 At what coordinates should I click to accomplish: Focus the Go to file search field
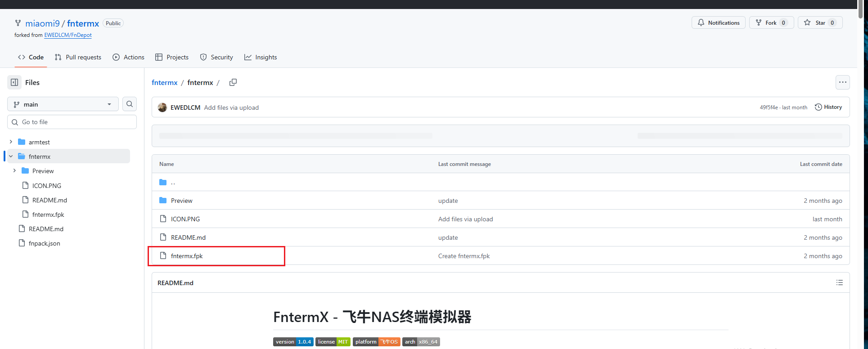[x=72, y=122]
